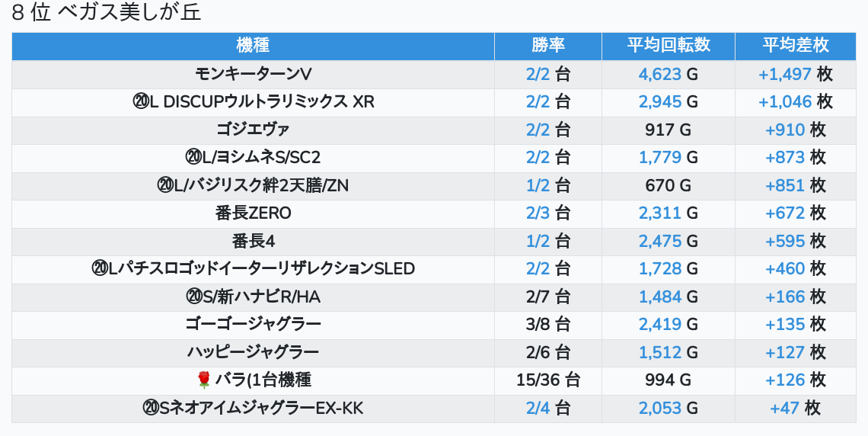Click the 4,623 average spin value
The width and height of the screenshot is (868, 436).
(660, 74)
